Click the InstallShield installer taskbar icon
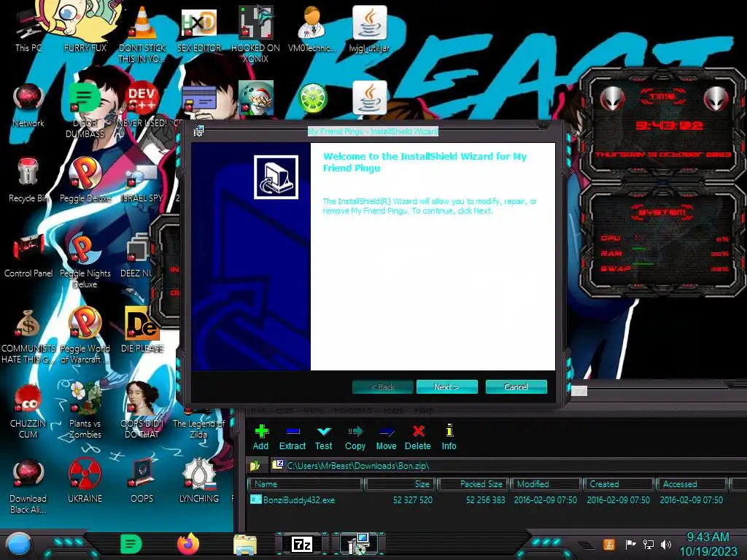The image size is (747, 560). (359, 544)
